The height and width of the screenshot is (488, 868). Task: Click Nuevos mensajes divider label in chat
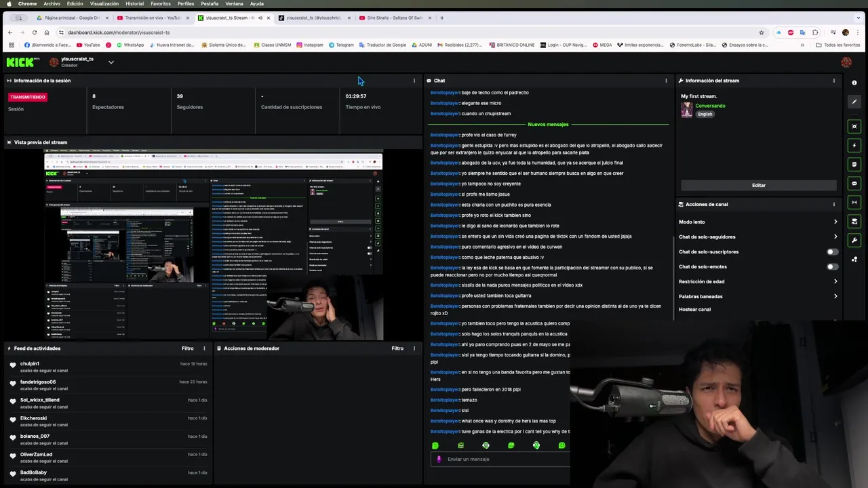(x=548, y=124)
